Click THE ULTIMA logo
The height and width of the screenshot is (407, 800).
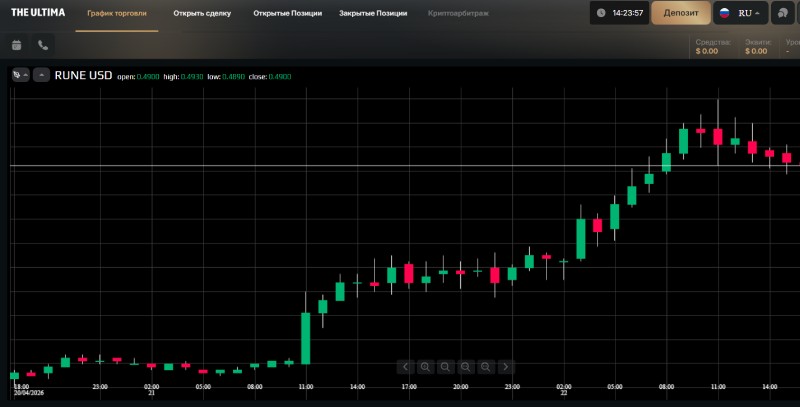[38, 13]
